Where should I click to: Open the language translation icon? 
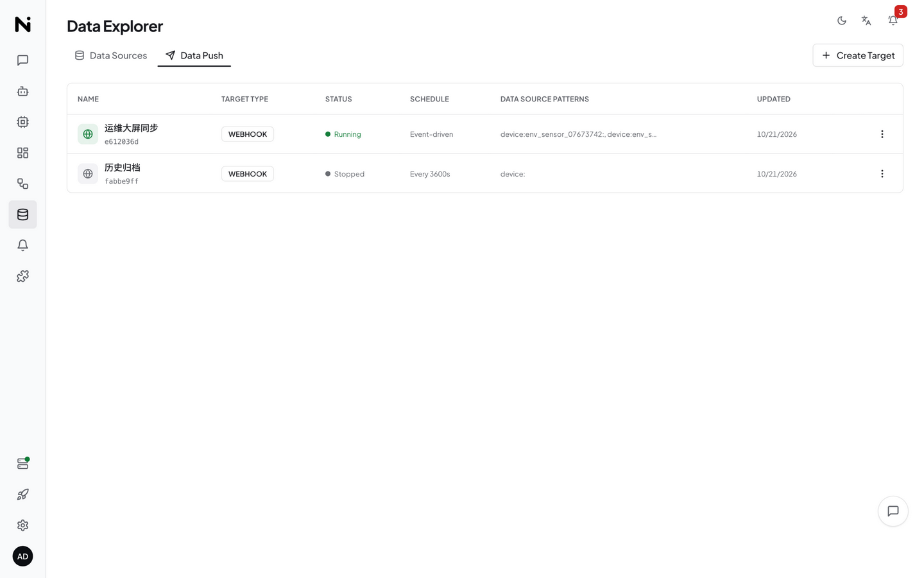point(866,21)
